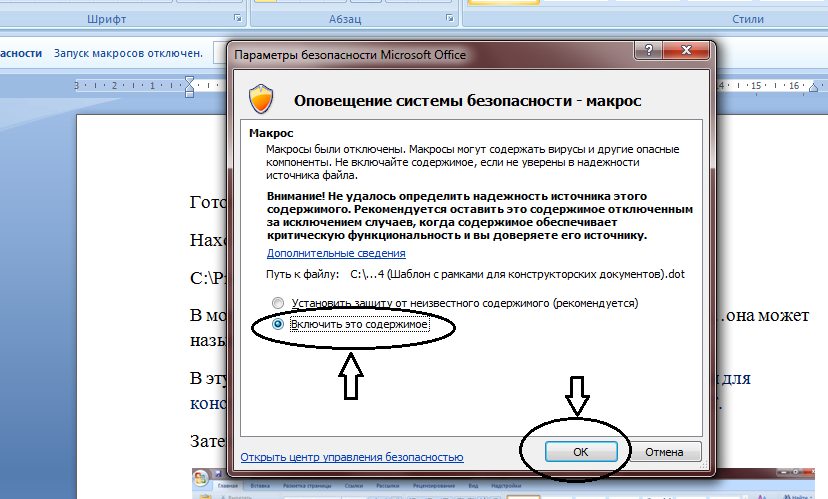Click the 'Абзац' ribbon group label

point(345,19)
